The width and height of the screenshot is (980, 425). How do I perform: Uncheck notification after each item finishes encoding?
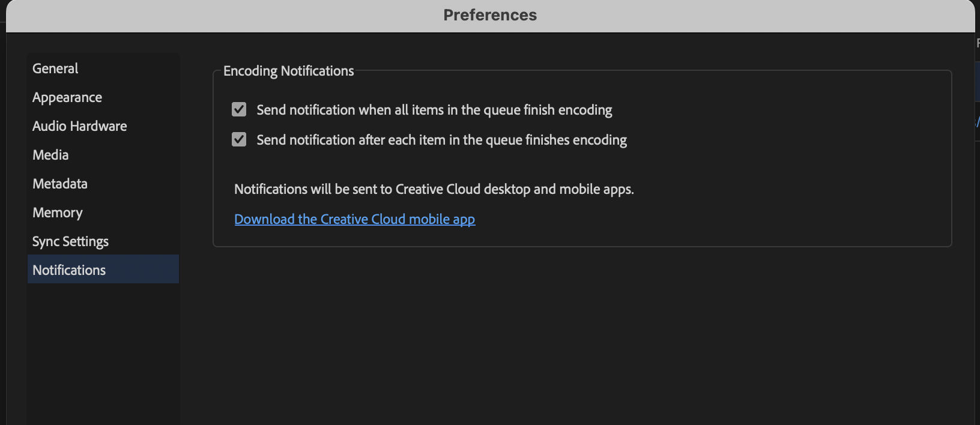(238, 139)
